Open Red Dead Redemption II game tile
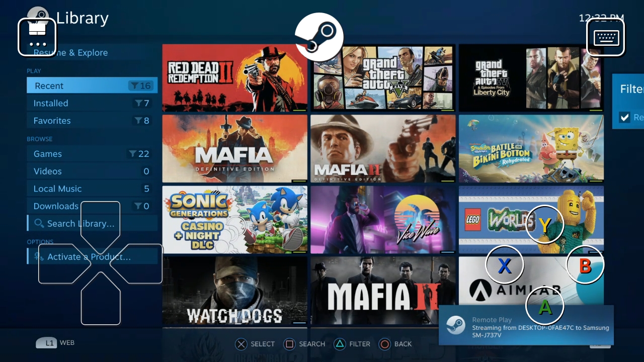This screenshot has width=644, height=362. [x=234, y=77]
